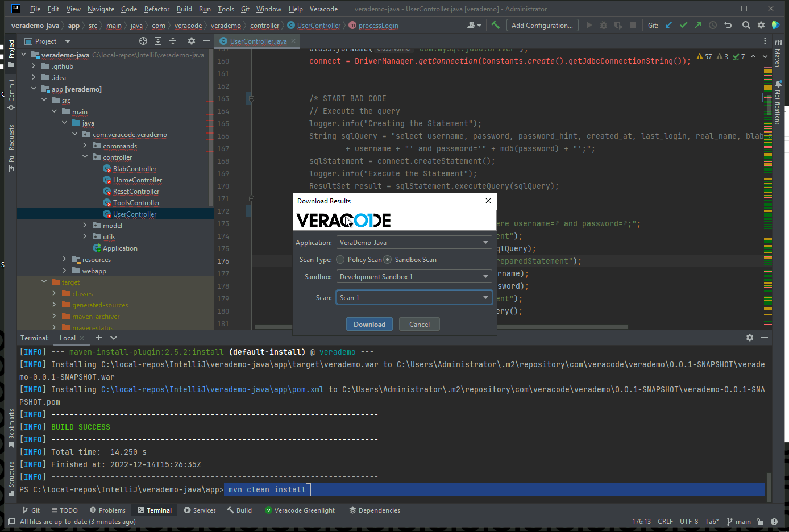This screenshot has width=789, height=532.
Task: Click the Git update project arrow icon
Action: pos(669,25)
